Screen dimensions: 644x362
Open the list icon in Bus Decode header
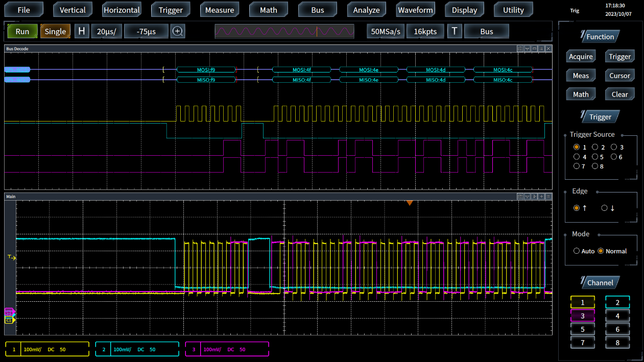(541, 49)
